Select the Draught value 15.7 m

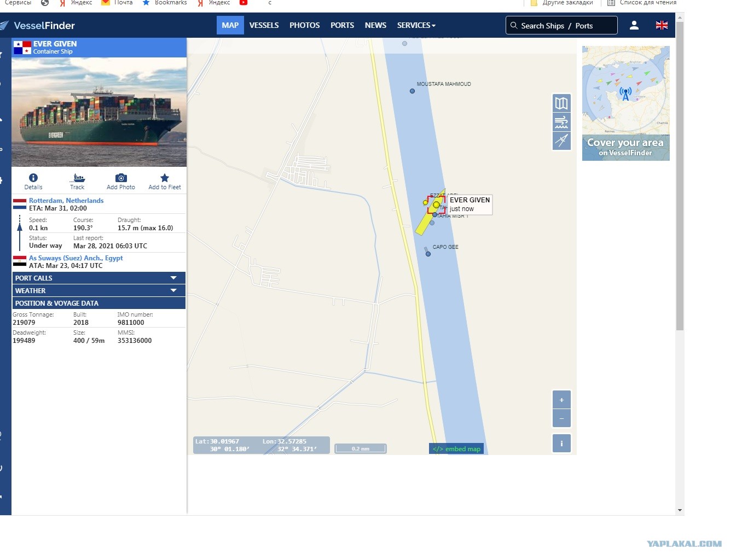click(146, 228)
